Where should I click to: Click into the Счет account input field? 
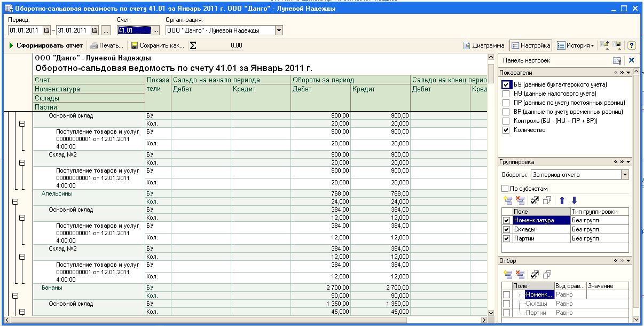click(134, 30)
